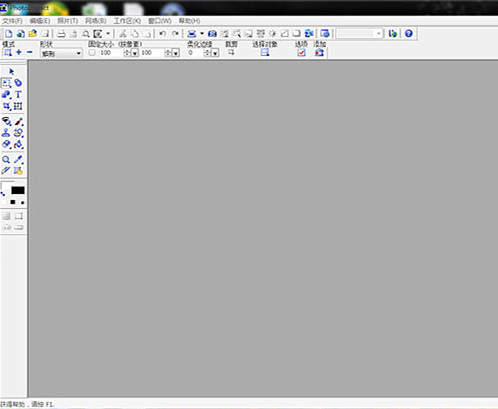Click the Open file folder icon
The image size is (498, 409).
pyautogui.click(x=32, y=34)
